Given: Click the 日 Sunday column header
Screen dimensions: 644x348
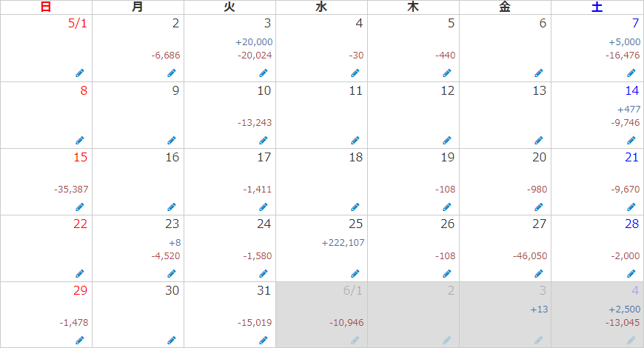Looking at the screenshot, I should pos(46,7).
